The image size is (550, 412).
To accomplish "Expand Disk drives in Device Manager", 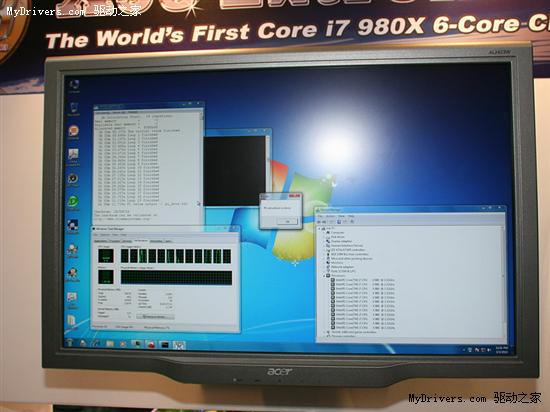I will (324, 237).
